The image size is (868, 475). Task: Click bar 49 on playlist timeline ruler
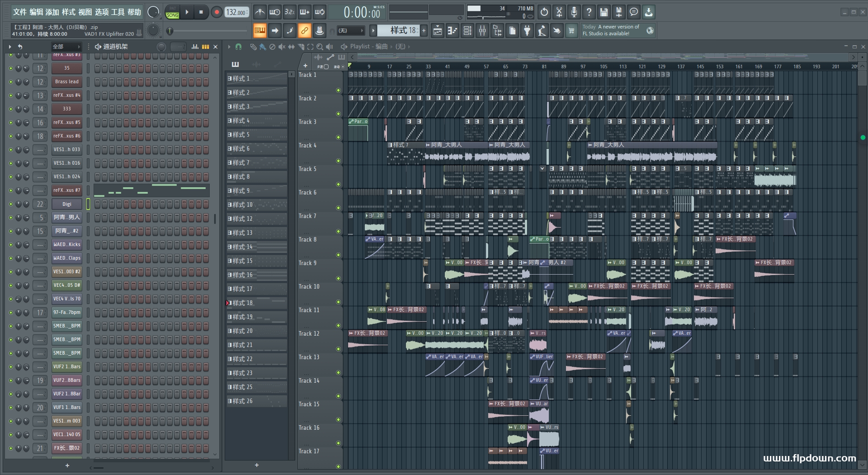click(467, 66)
